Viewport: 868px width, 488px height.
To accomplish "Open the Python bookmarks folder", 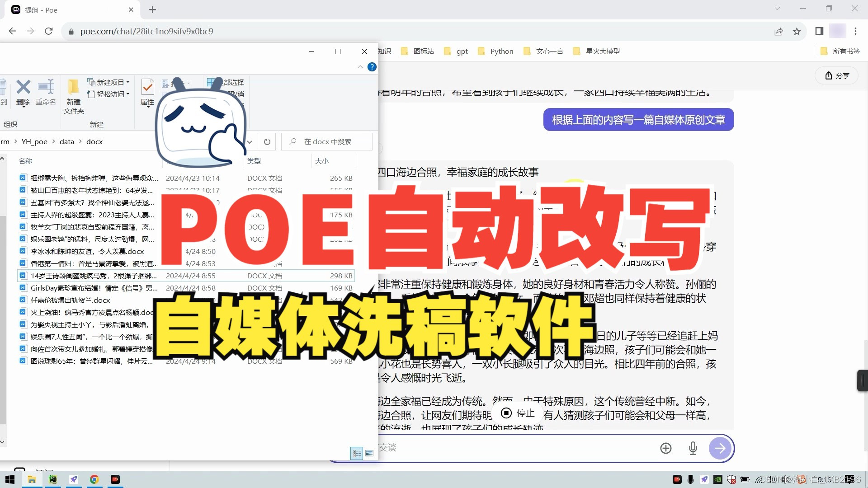I will [496, 52].
